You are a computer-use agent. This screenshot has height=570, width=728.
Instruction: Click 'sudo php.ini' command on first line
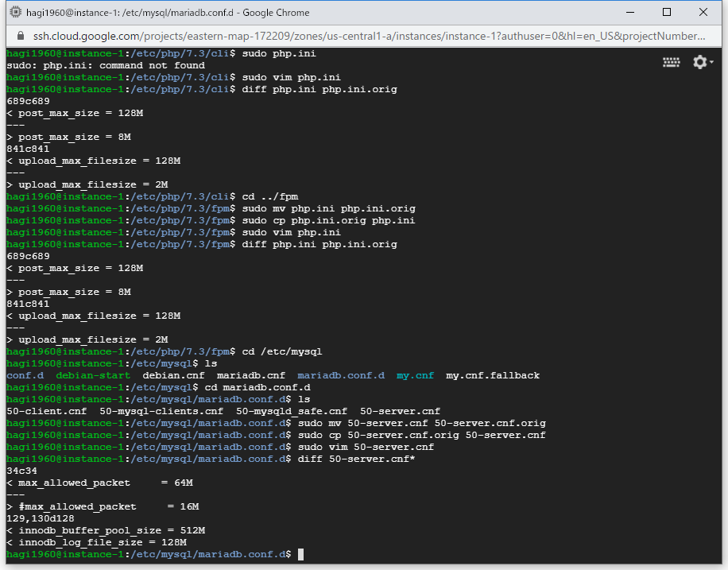(x=279, y=53)
